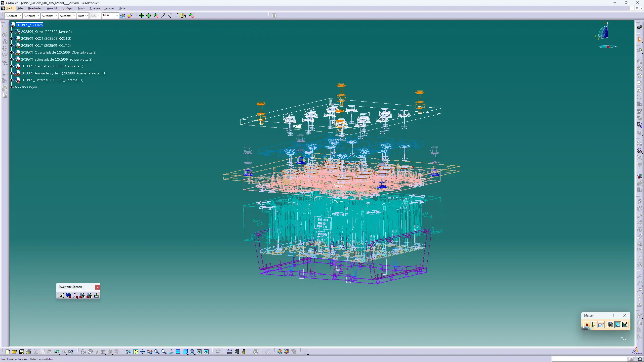Open the Kein dropdown list
This screenshot has height=362, width=644.
[117, 16]
